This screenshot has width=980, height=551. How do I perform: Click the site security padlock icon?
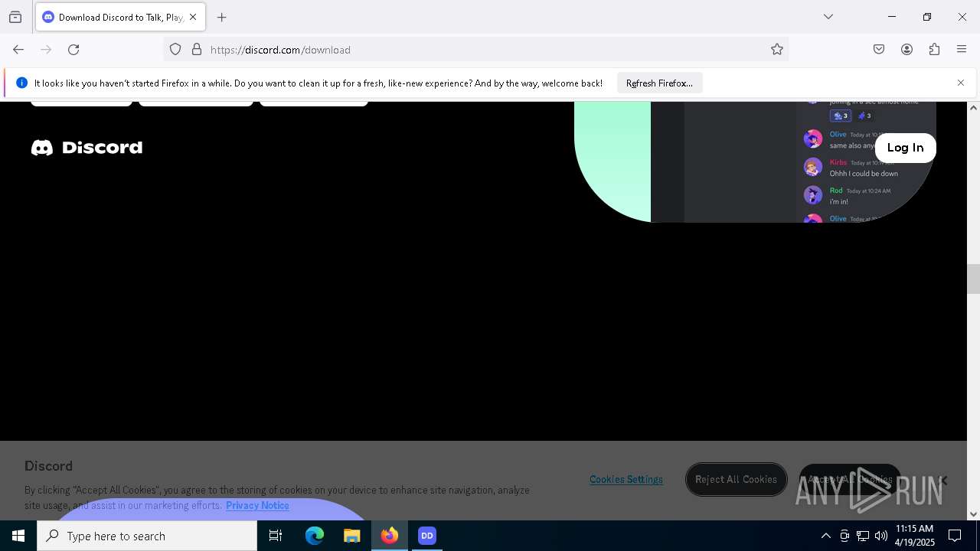[197, 50]
